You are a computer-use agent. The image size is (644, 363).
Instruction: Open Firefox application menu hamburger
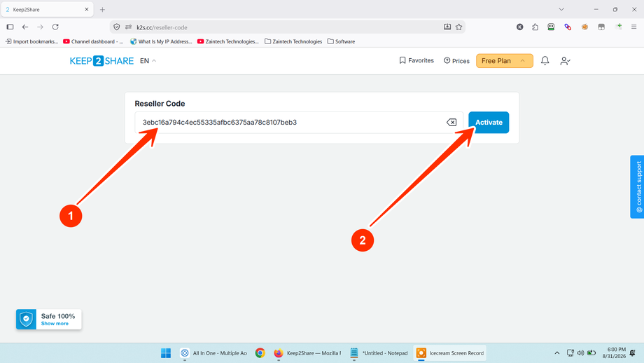coord(633,27)
